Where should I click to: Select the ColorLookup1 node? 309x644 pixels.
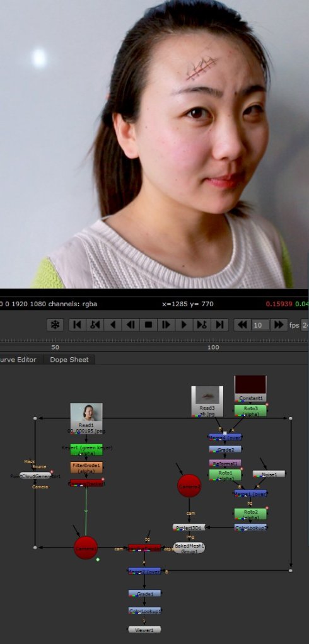tap(144, 611)
